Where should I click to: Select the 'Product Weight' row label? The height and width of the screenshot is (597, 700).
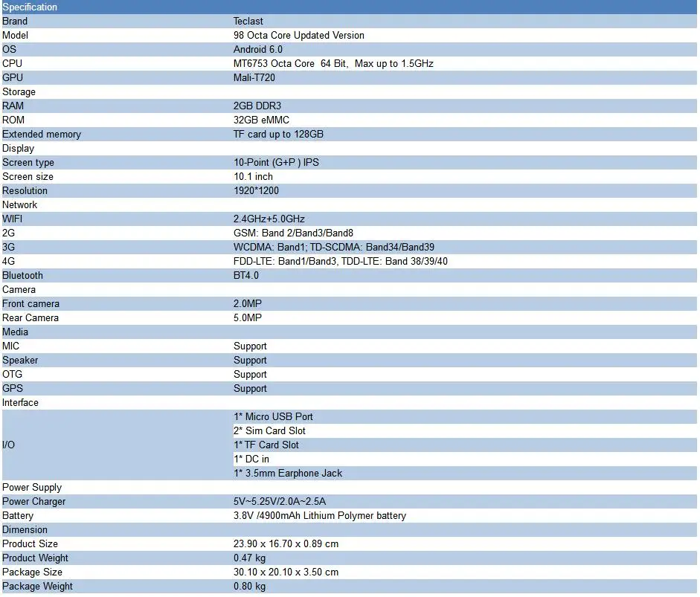(x=35, y=558)
